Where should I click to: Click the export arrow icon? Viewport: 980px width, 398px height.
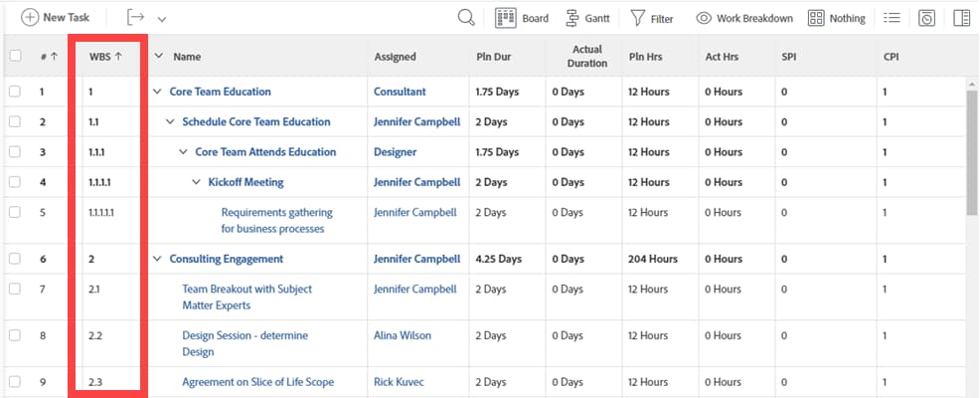[x=136, y=18]
